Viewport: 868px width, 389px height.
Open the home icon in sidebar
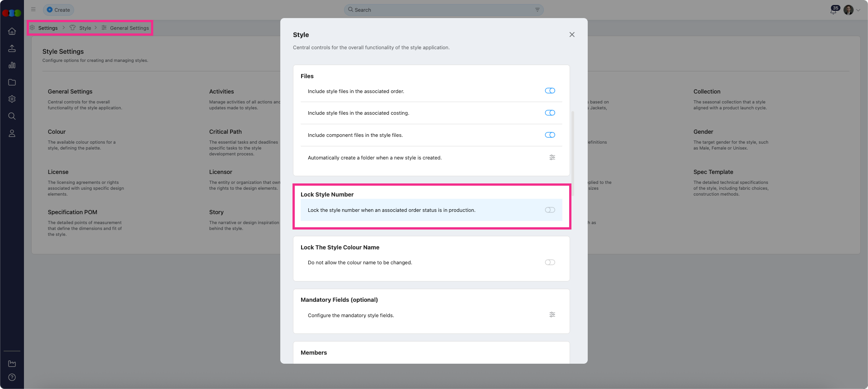[12, 31]
